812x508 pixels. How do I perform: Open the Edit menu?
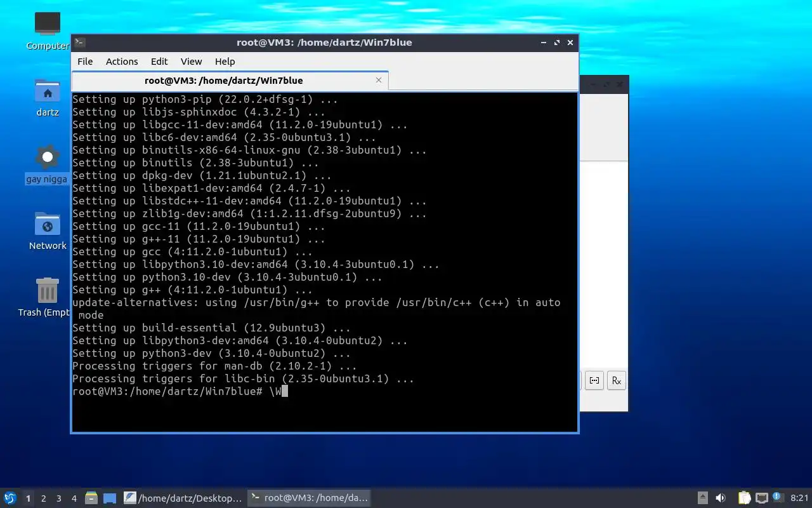point(159,62)
